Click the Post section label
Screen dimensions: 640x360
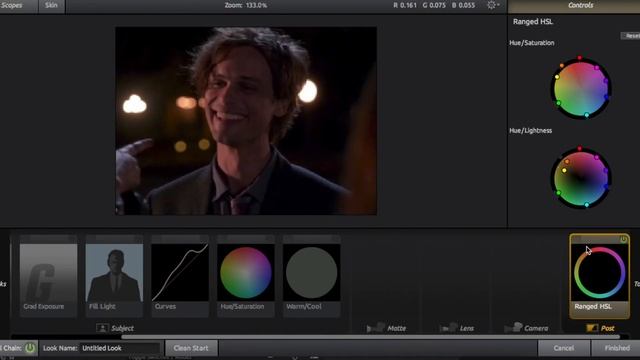(607, 328)
